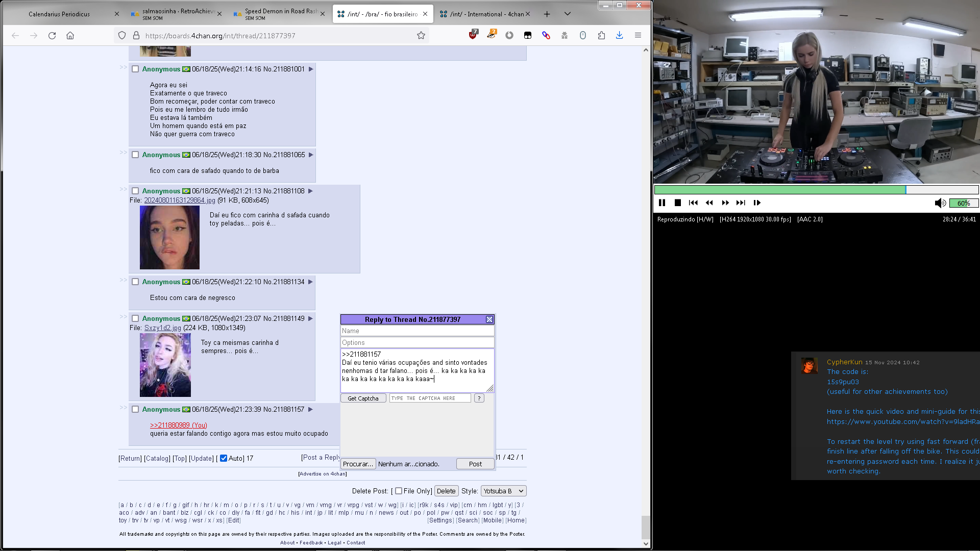Close the quick reply box
Viewport: 980px width, 551px height.
[x=489, y=319]
